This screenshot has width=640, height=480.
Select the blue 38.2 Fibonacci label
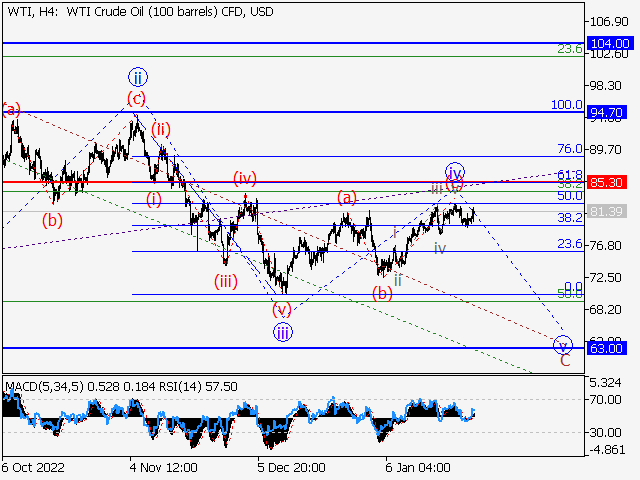570,218
